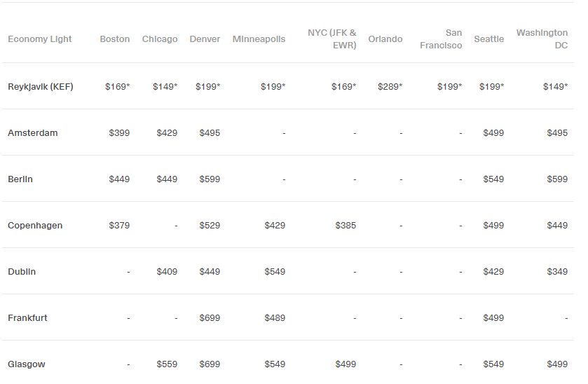Image resolution: width=588 pixels, height=384 pixels.
Task: Click the $489 Minneapolis to Frankfurt fare
Action: pos(275,318)
